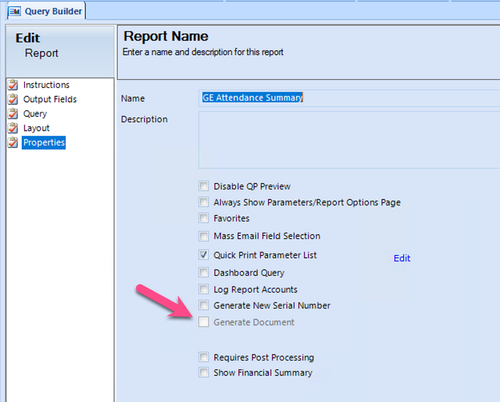Image resolution: width=500 pixels, height=402 pixels.
Task: Switch to the Layout step
Action: point(36,128)
